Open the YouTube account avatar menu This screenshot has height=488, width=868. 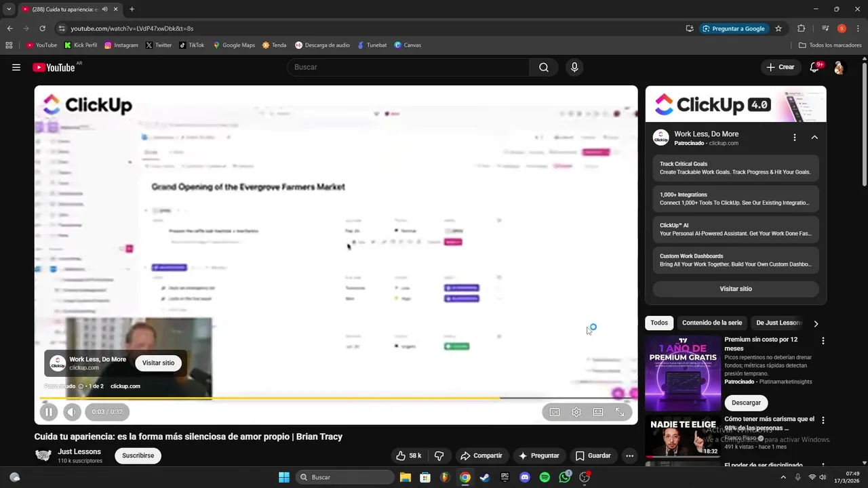(x=839, y=67)
